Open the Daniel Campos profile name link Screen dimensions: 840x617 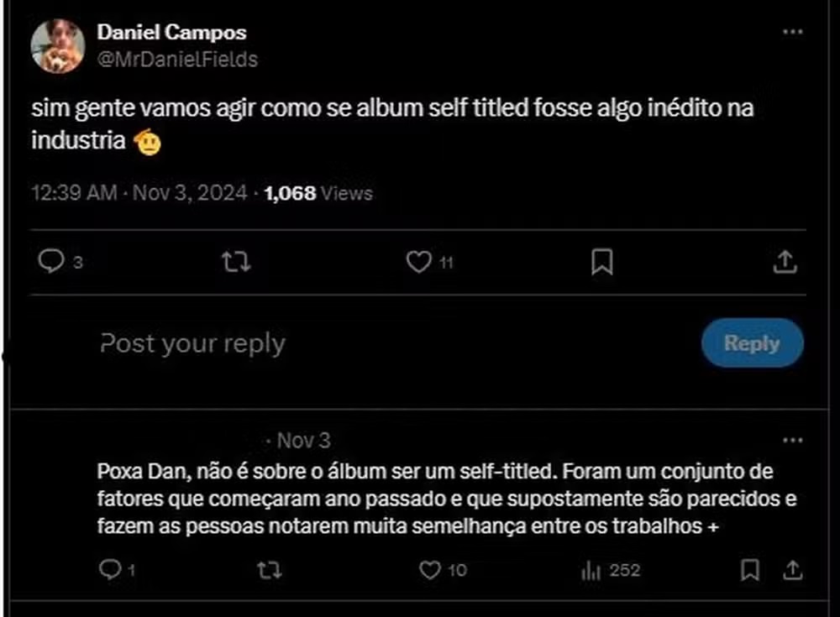172,33
